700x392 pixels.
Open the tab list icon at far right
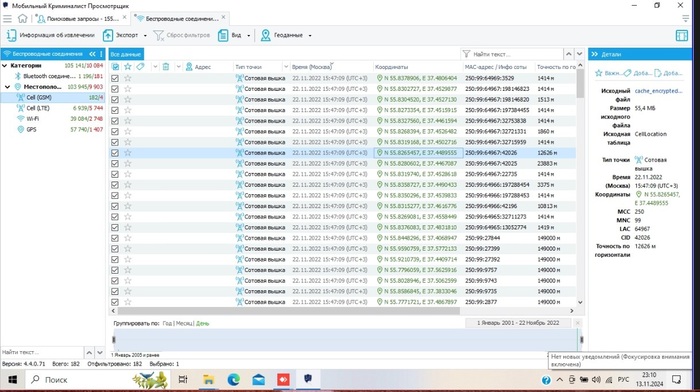click(x=685, y=19)
